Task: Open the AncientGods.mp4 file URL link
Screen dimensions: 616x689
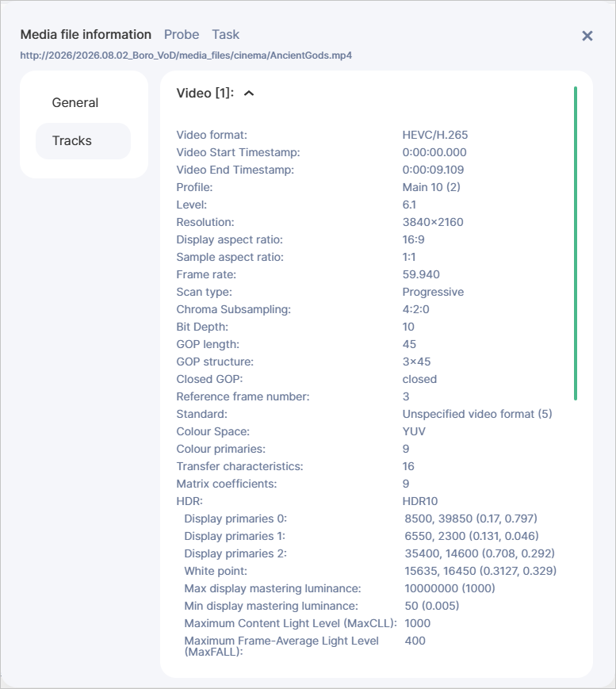Action: pos(186,56)
